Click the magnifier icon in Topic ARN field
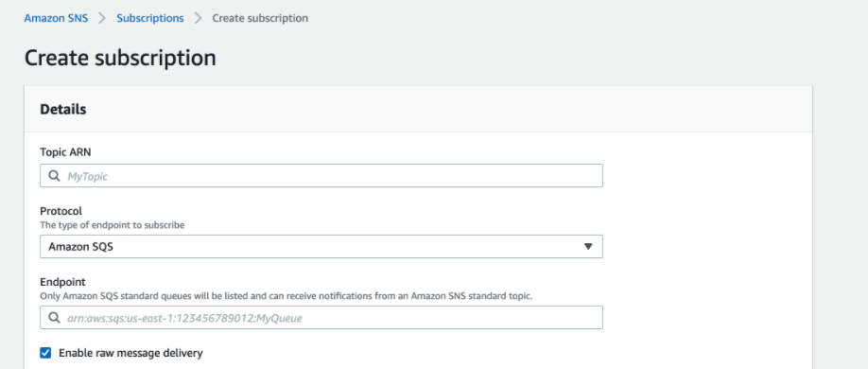 54,176
